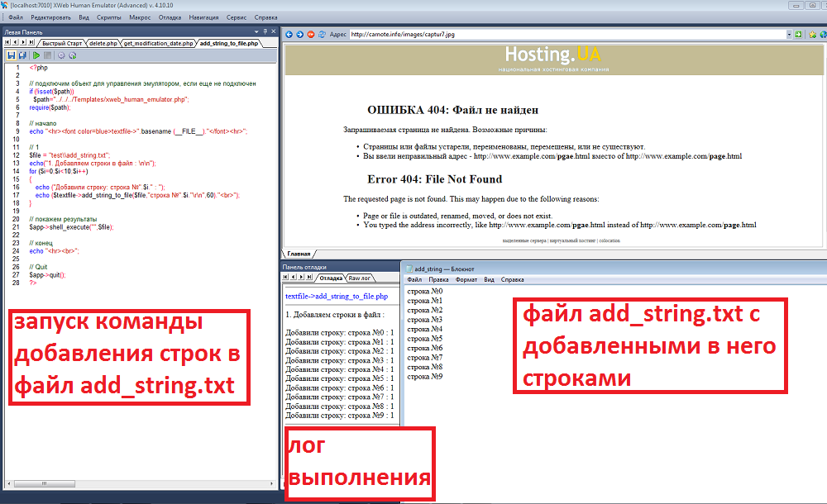Go back with the browser back arrow
Viewport: 827px width, 504px height.
(289, 34)
